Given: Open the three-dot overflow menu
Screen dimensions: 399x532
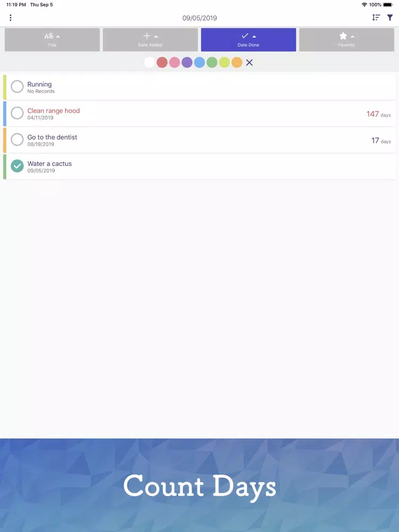Looking at the screenshot, I should point(11,18).
